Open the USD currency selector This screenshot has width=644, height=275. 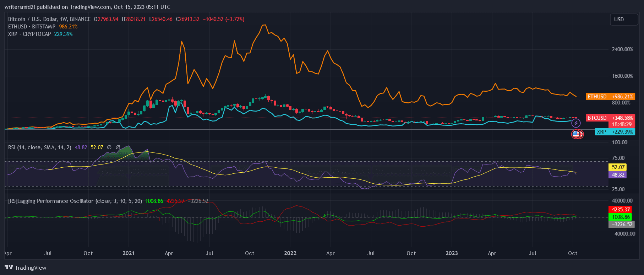(x=623, y=20)
